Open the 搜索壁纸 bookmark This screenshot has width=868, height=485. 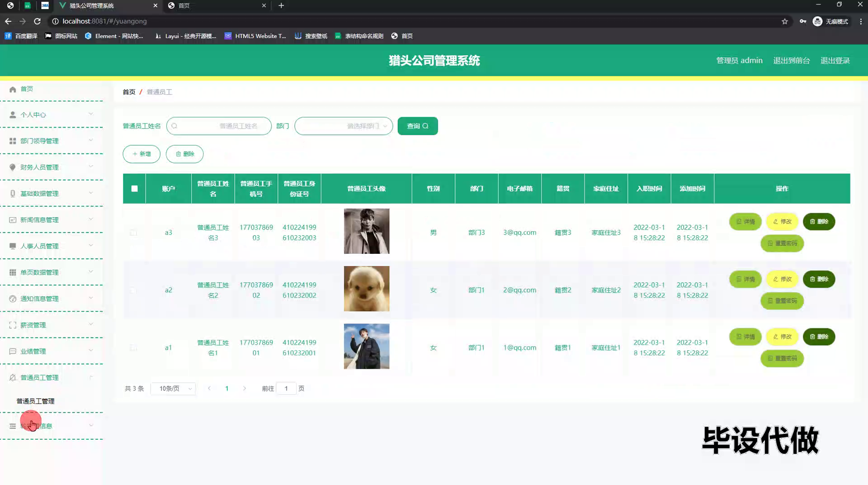(x=311, y=36)
